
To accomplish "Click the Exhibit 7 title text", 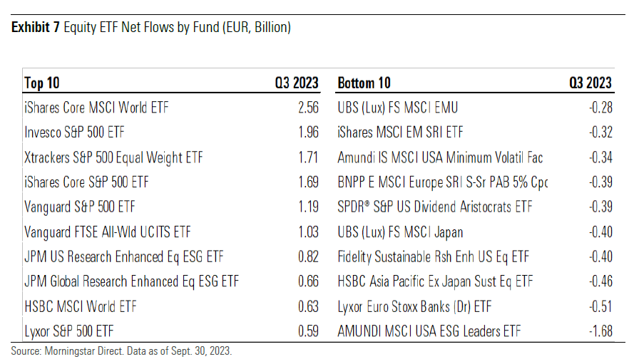I will [x=150, y=28].
